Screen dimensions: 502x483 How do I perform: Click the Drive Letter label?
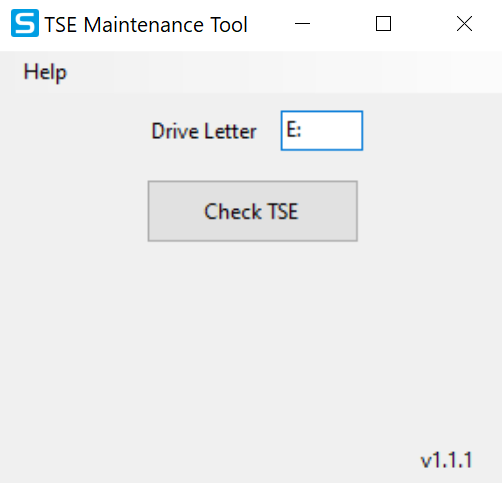(204, 131)
